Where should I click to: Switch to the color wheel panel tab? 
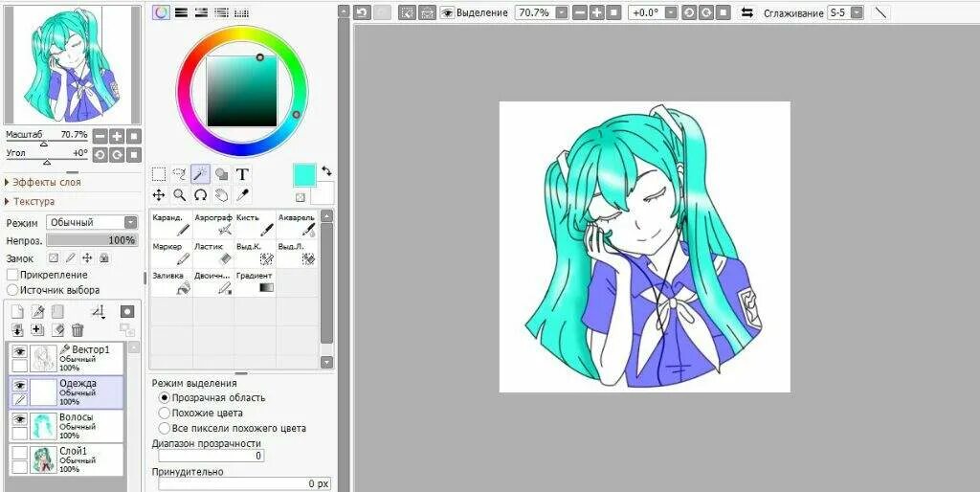161,11
